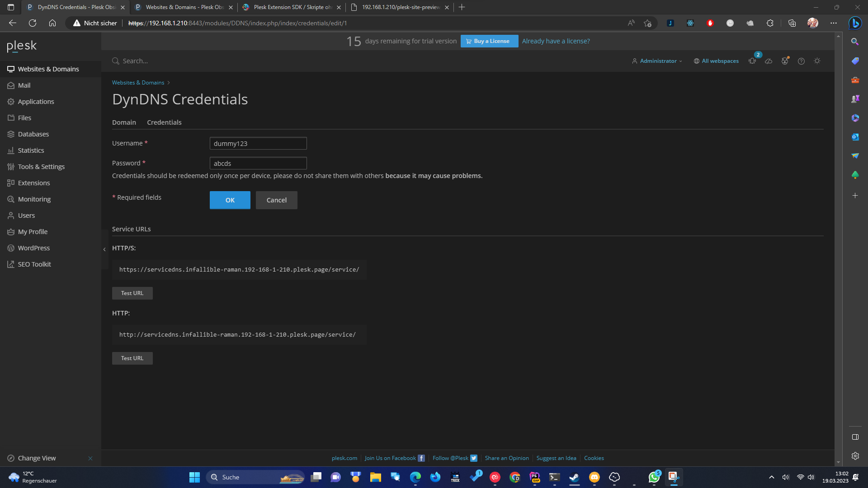Click the cloud updates icon in header

pos(769,61)
